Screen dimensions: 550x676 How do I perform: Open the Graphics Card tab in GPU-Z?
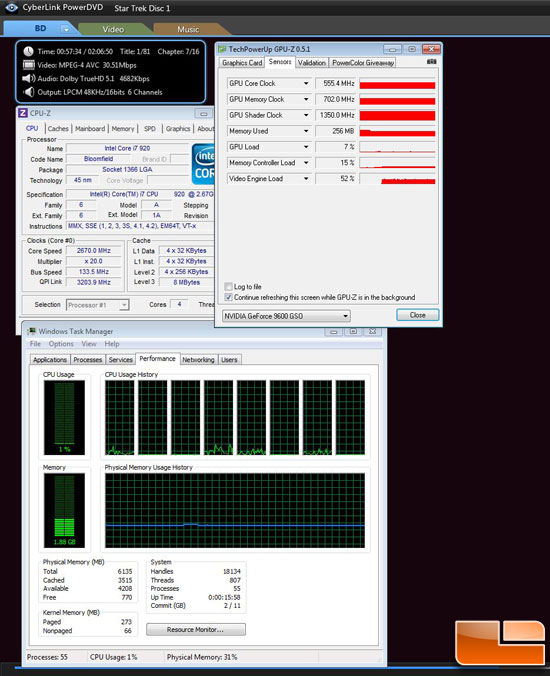[242, 63]
